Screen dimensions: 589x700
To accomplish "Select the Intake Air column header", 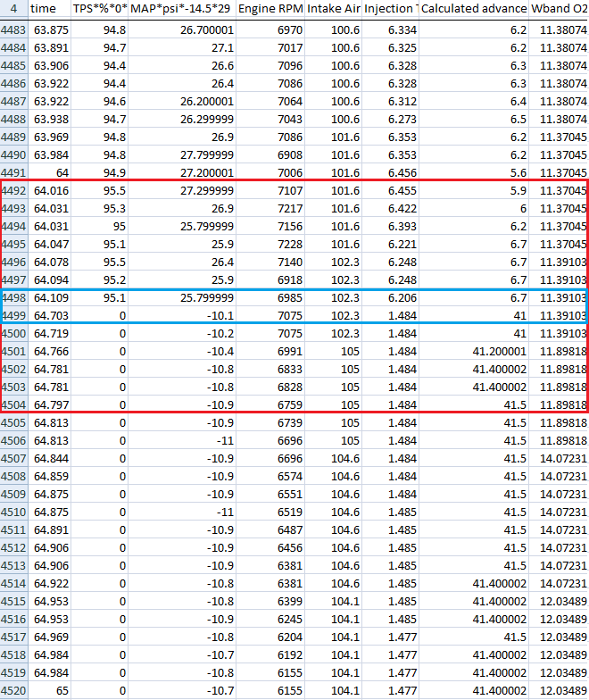I will [x=334, y=9].
